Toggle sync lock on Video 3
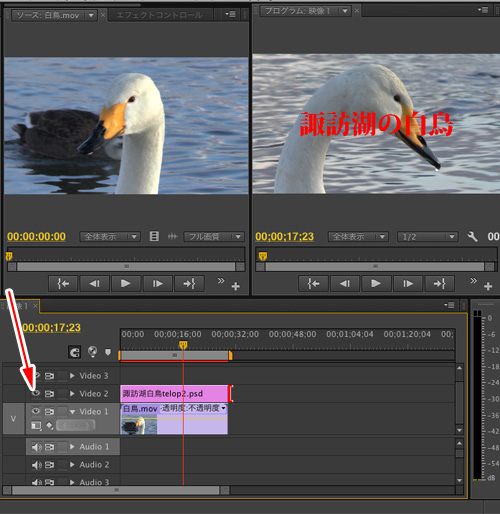500x514 pixels. point(49,376)
